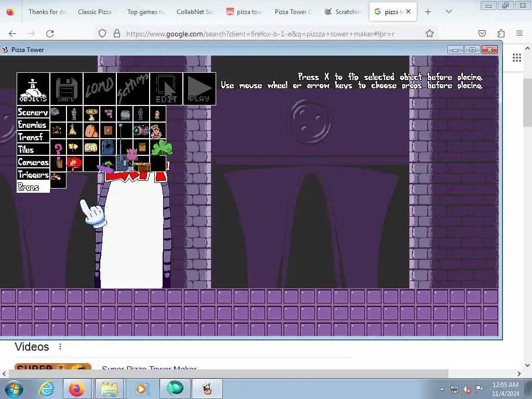This screenshot has height=399, width=532.
Task: Open the Firefox extensions menu
Action: pos(501,34)
